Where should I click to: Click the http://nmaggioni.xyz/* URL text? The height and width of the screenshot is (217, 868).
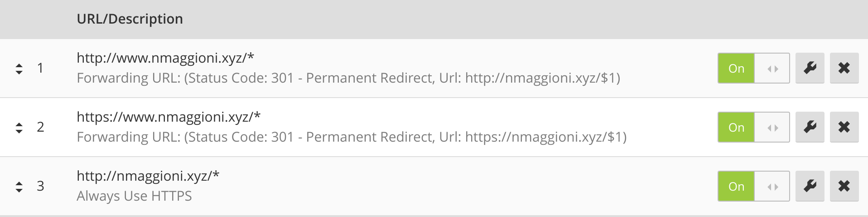(x=148, y=176)
